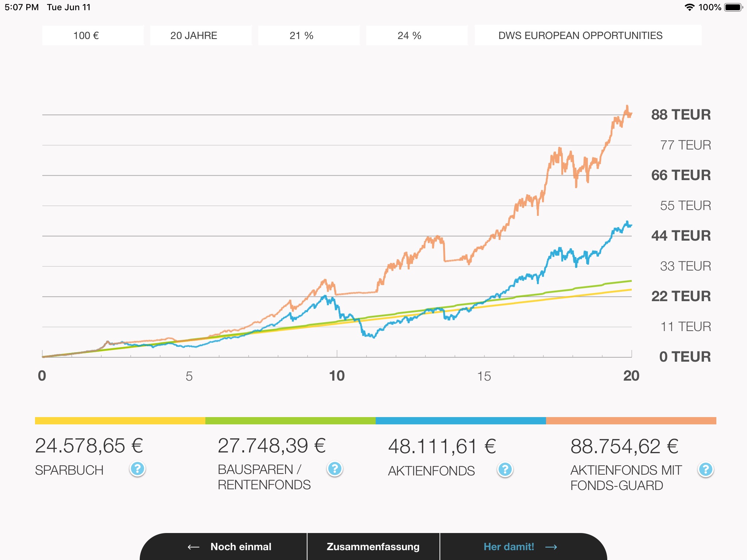747x560 pixels.
Task: Tap the 24.578,65 € Sparbuch value
Action: (x=89, y=446)
